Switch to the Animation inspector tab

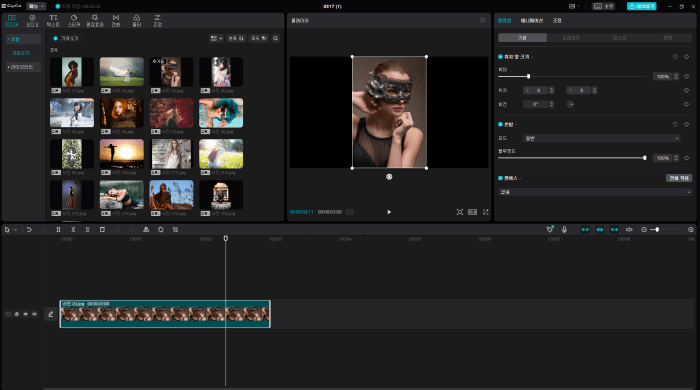[532, 21]
